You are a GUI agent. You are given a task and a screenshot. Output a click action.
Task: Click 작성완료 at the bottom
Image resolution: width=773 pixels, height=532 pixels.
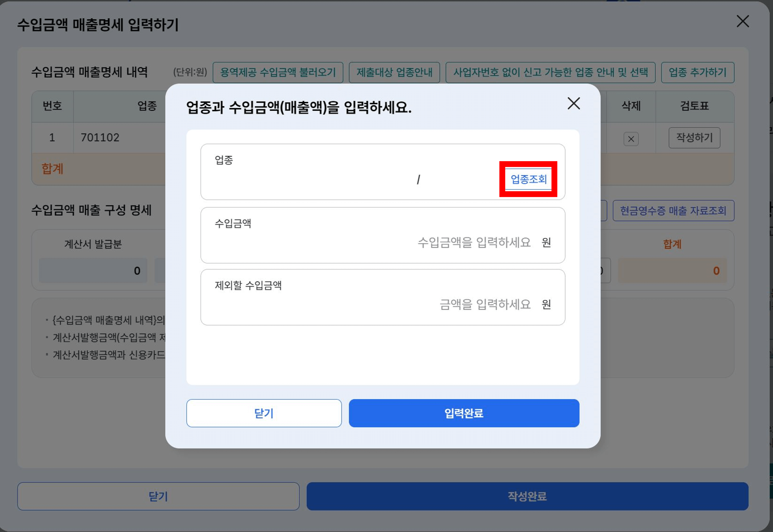(x=527, y=496)
